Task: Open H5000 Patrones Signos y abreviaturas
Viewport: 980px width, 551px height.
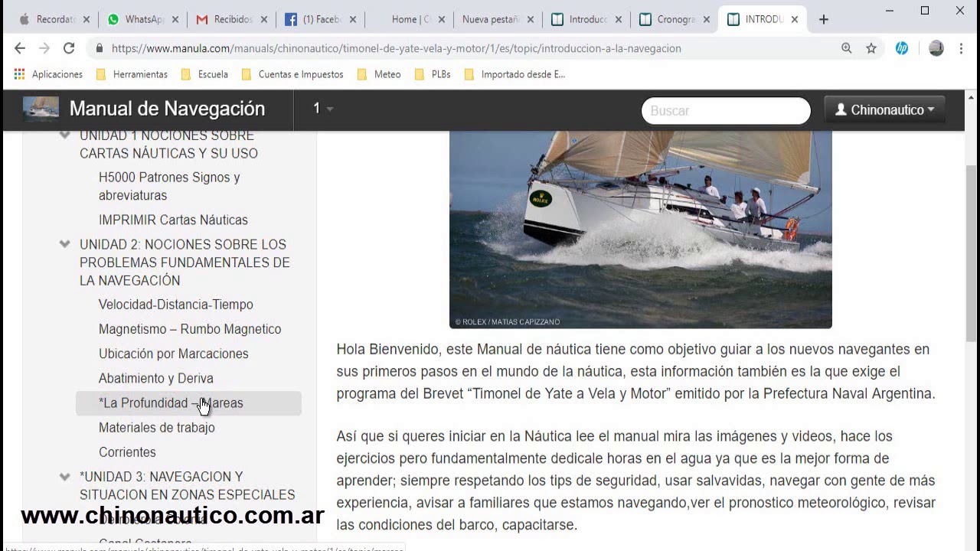Action: (x=169, y=186)
